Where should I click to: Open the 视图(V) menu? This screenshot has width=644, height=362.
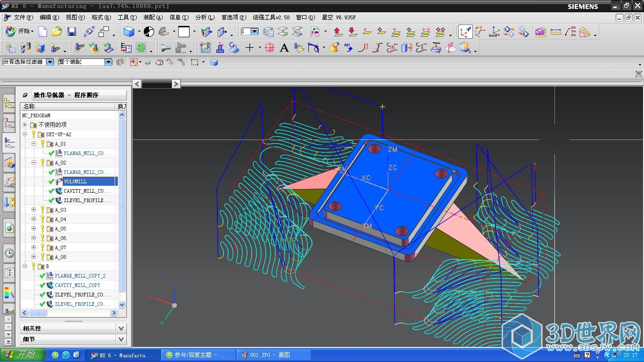point(75,17)
